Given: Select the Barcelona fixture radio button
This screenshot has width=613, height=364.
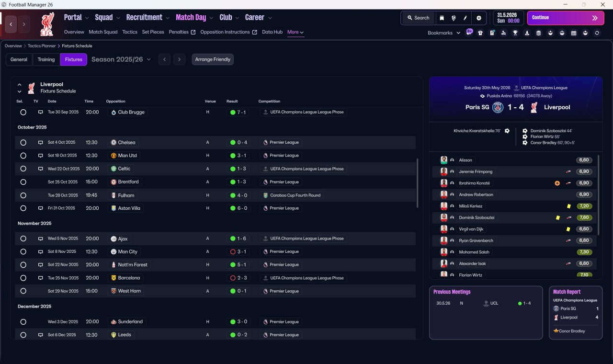Looking at the screenshot, I should (23, 278).
